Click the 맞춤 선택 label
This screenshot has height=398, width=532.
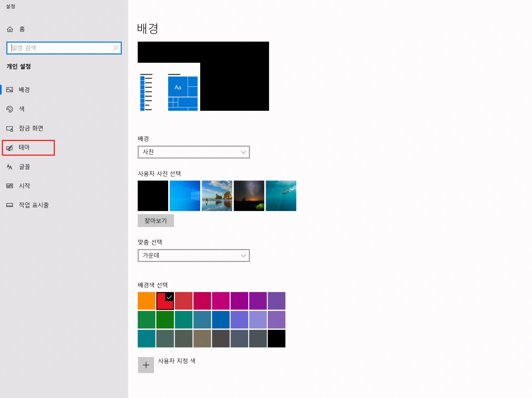pyautogui.click(x=150, y=242)
